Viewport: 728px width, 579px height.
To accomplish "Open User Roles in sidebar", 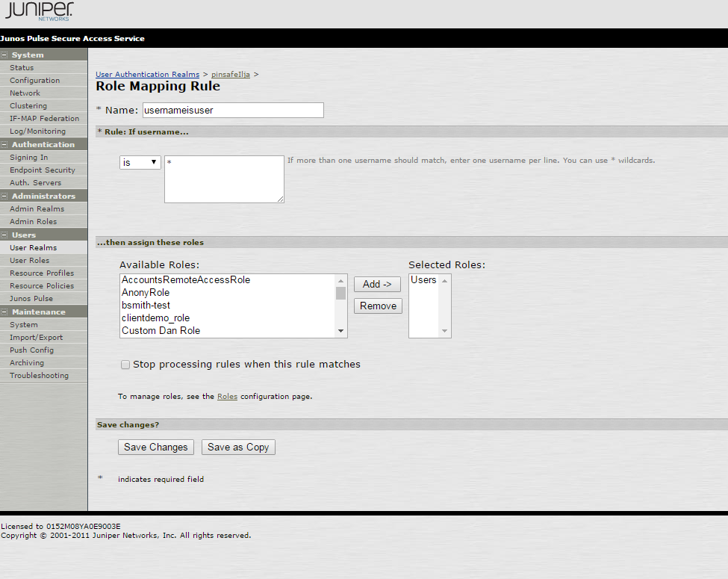I will (x=29, y=260).
